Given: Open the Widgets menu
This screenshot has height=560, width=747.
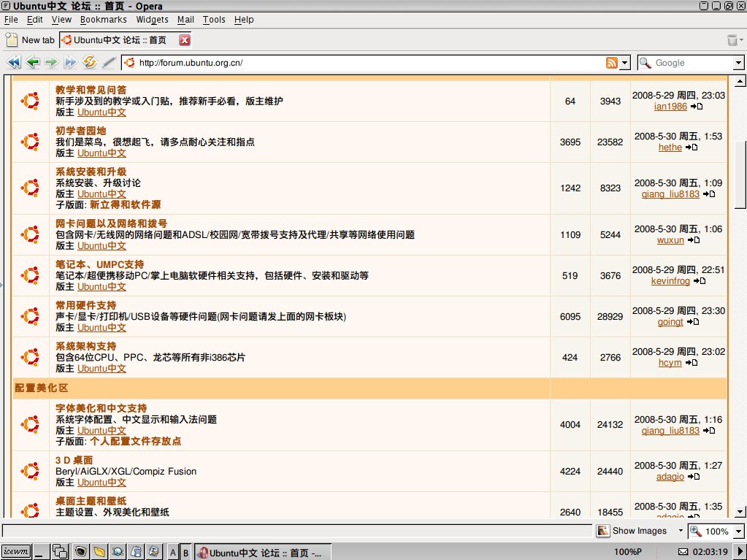Looking at the screenshot, I should click(152, 20).
